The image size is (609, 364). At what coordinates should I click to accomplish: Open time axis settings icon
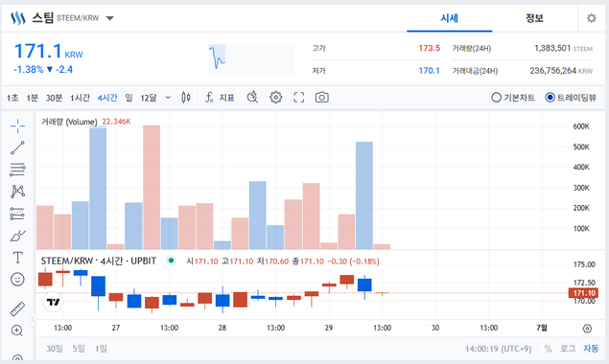click(587, 329)
